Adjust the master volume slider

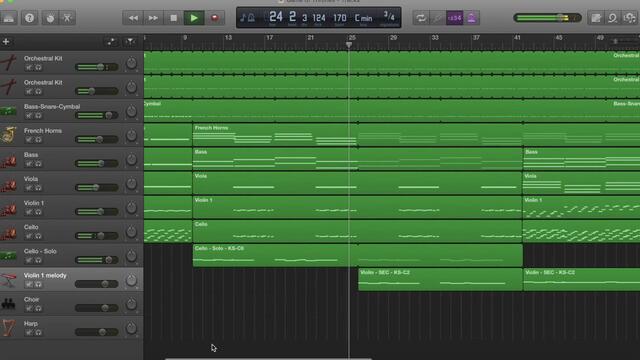point(547,18)
